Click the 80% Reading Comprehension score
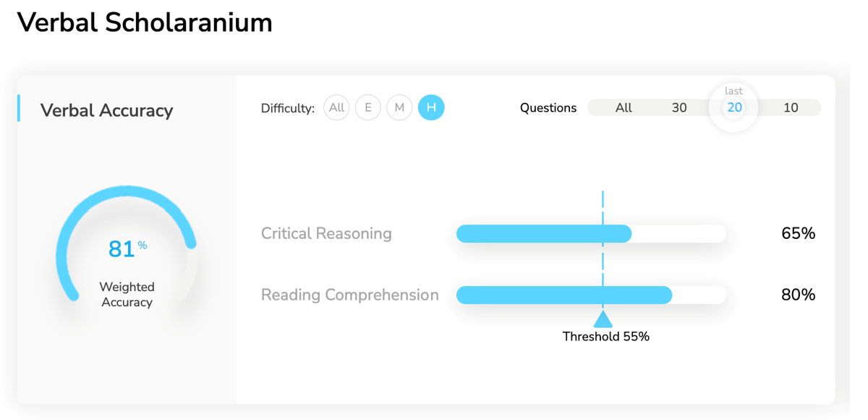This screenshot has height=420, width=868. pyautogui.click(x=799, y=295)
